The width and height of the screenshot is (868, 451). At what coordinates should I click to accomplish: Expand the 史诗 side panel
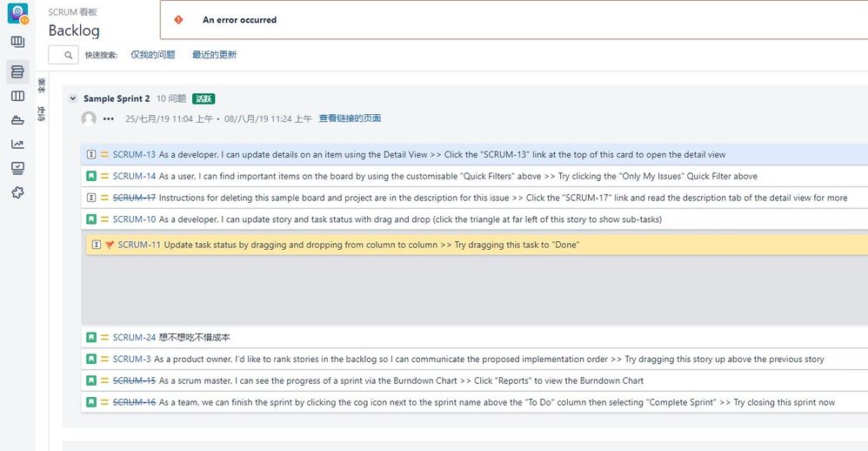42,113
